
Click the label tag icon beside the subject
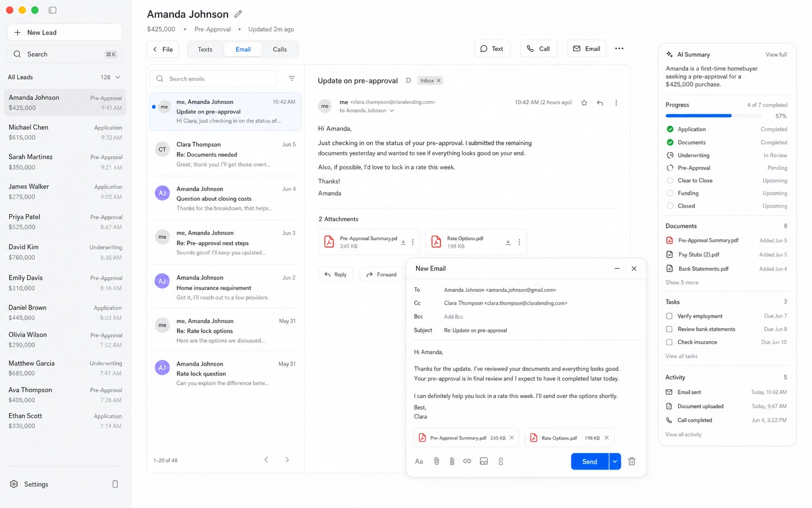pyautogui.click(x=408, y=80)
